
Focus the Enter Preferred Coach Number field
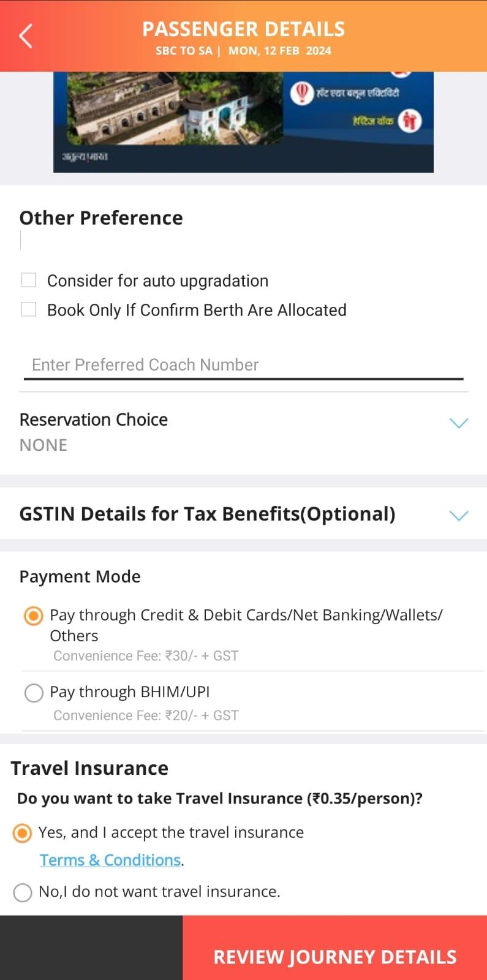click(x=243, y=365)
